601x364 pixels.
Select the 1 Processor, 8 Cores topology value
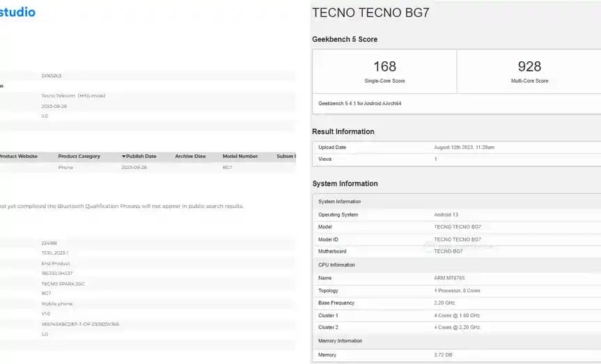pos(457,291)
